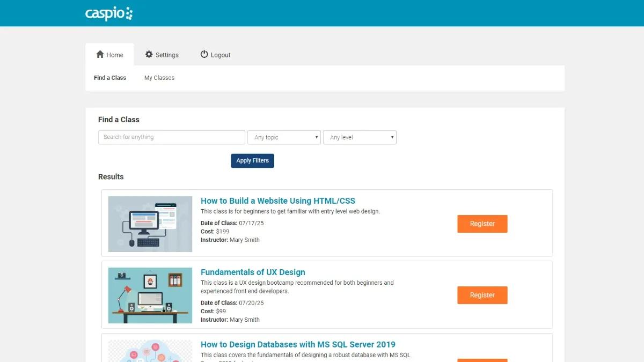Screen dimensions: 644x362
Task: Go to the Find a Class submenu
Action: click(110, 78)
